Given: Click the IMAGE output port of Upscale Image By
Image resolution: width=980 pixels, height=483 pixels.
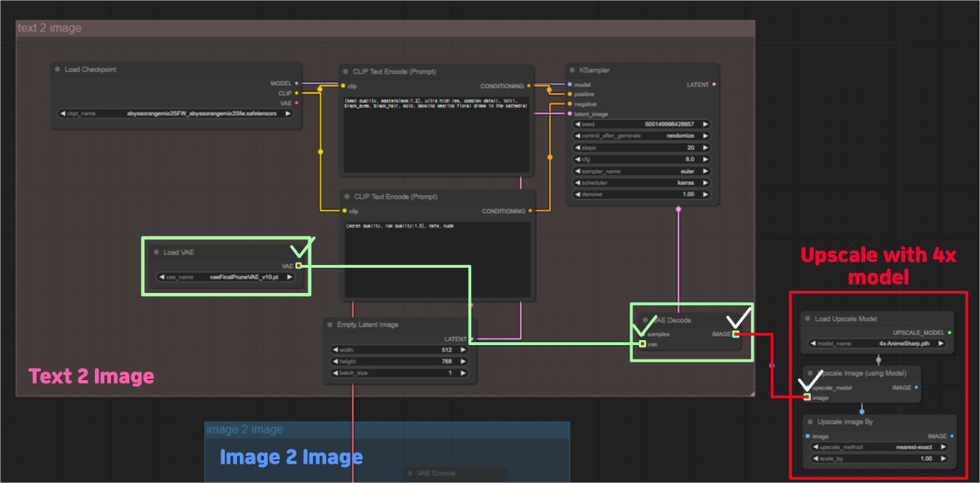Looking at the screenshot, I should click(952, 436).
